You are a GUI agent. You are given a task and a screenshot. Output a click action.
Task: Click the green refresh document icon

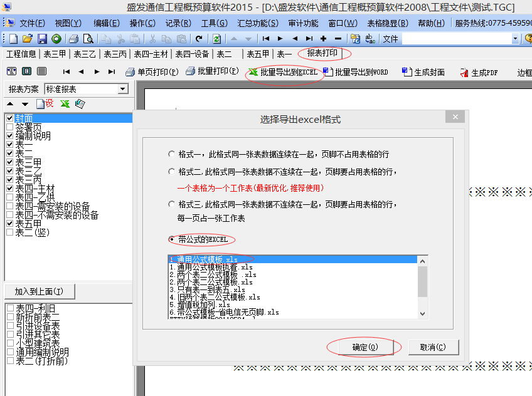coord(217,39)
